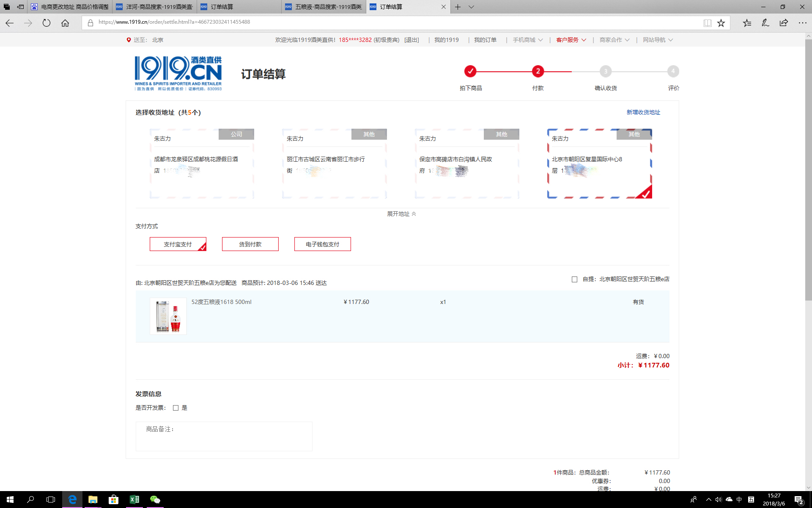The height and width of the screenshot is (508, 812).
Task: Toggle the 展开地址 address expander
Action: (401, 214)
